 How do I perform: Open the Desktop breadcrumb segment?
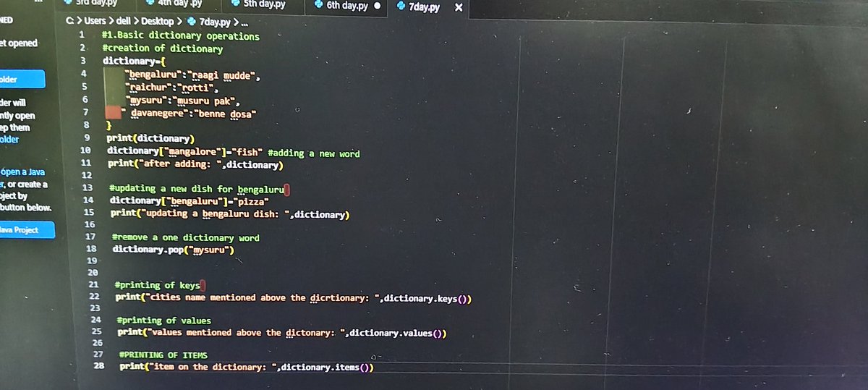coord(157,22)
